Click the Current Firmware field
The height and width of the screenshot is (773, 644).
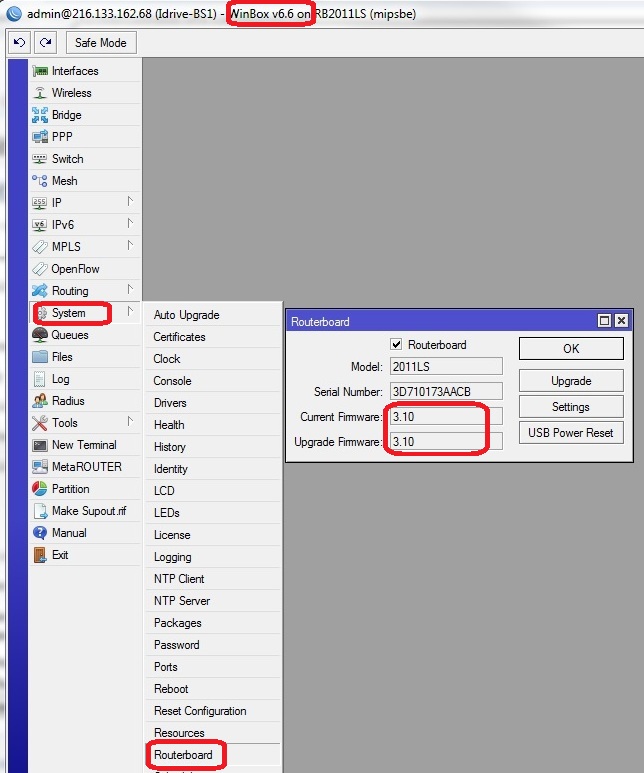pyautogui.click(x=446, y=417)
